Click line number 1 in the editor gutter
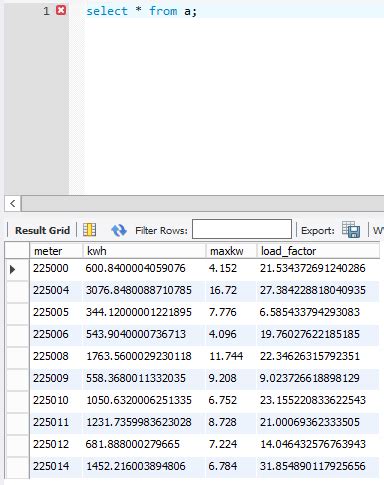This screenshot has height=485, width=384. click(x=46, y=11)
